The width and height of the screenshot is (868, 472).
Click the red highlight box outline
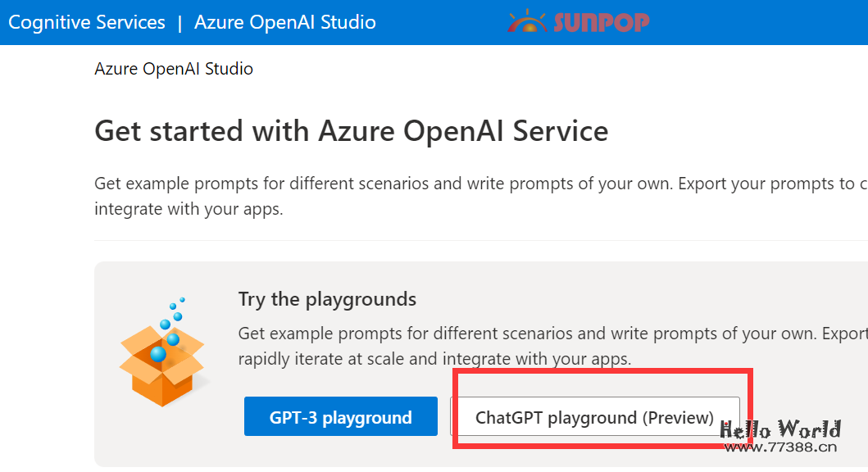(603, 370)
